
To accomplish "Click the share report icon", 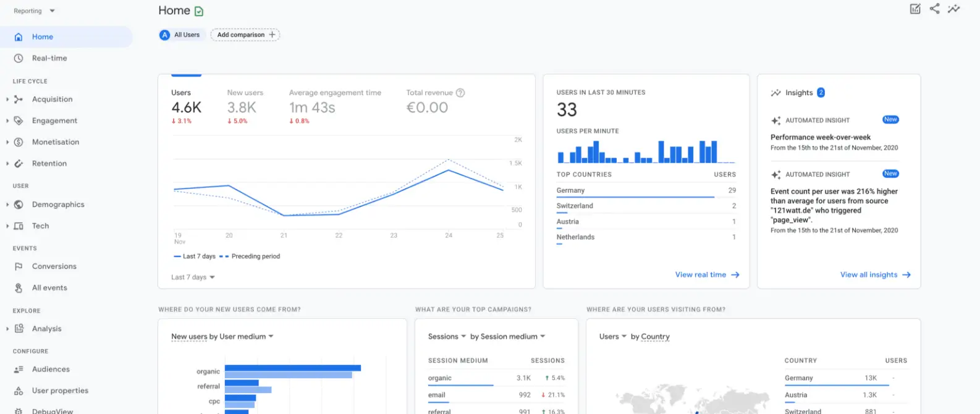I will point(934,9).
